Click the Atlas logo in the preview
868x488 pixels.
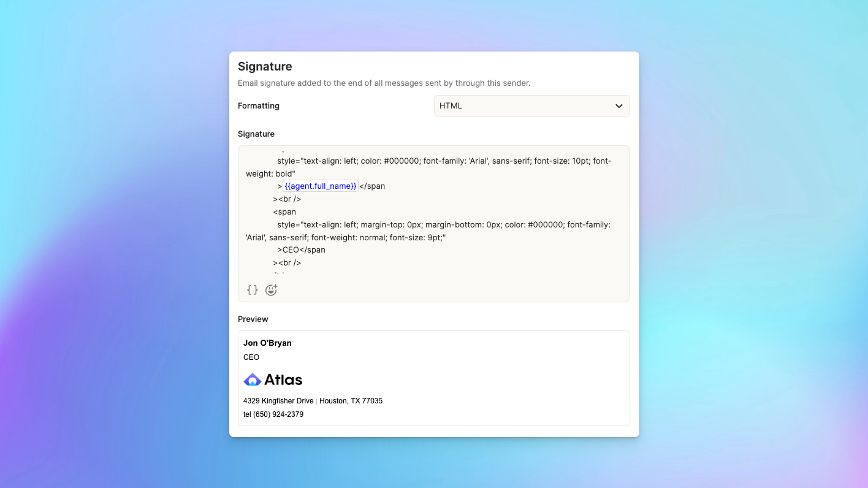coord(273,379)
